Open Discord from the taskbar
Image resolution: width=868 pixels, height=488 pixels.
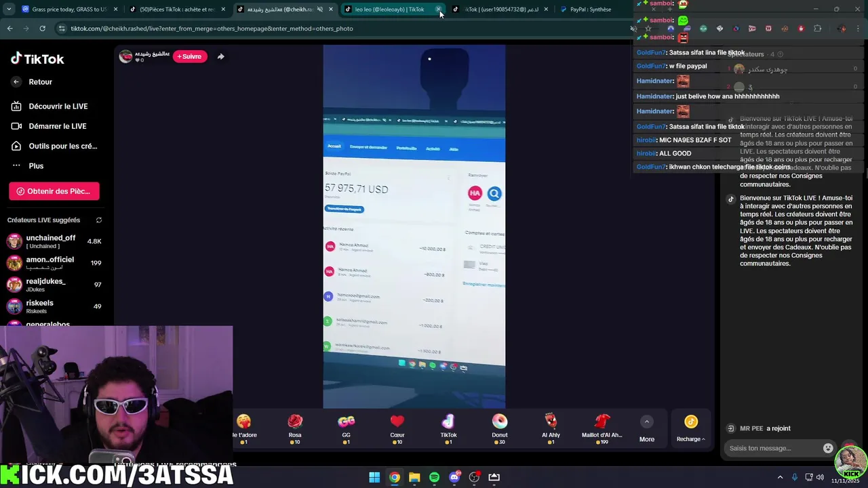(x=454, y=477)
